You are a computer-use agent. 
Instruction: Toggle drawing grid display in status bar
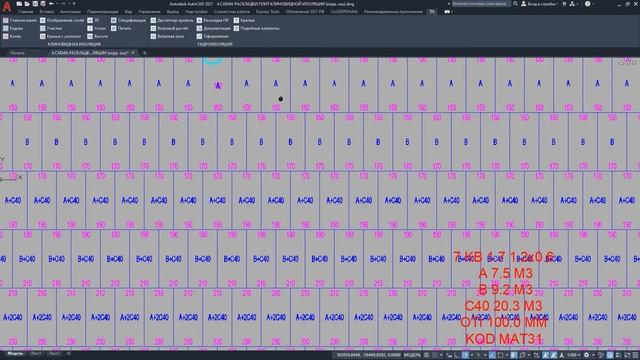point(427,355)
